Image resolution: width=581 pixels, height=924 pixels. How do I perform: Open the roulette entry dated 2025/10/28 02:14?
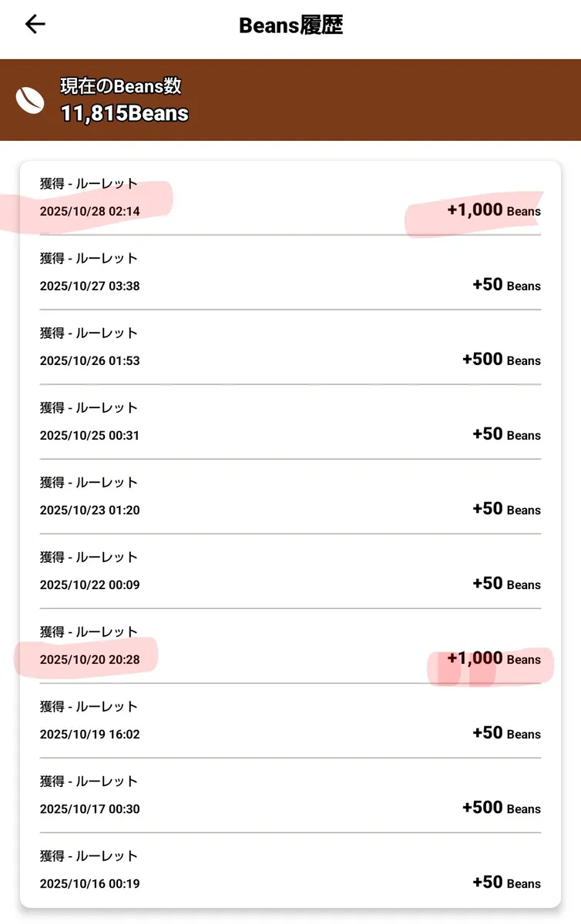tap(90, 211)
